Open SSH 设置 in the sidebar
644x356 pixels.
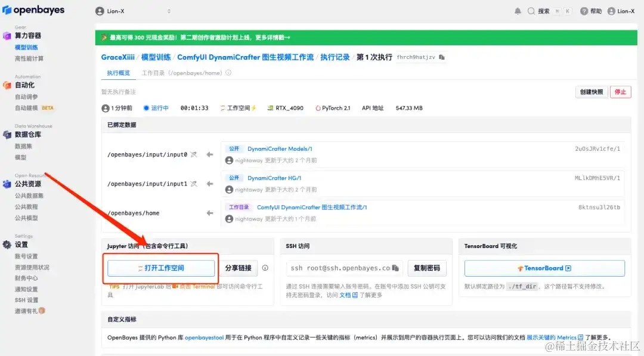coord(26,300)
